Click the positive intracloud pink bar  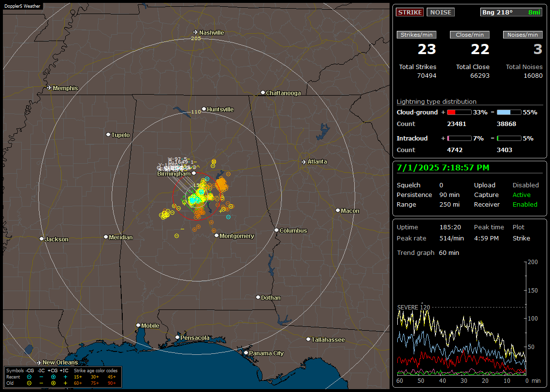[x=459, y=139]
